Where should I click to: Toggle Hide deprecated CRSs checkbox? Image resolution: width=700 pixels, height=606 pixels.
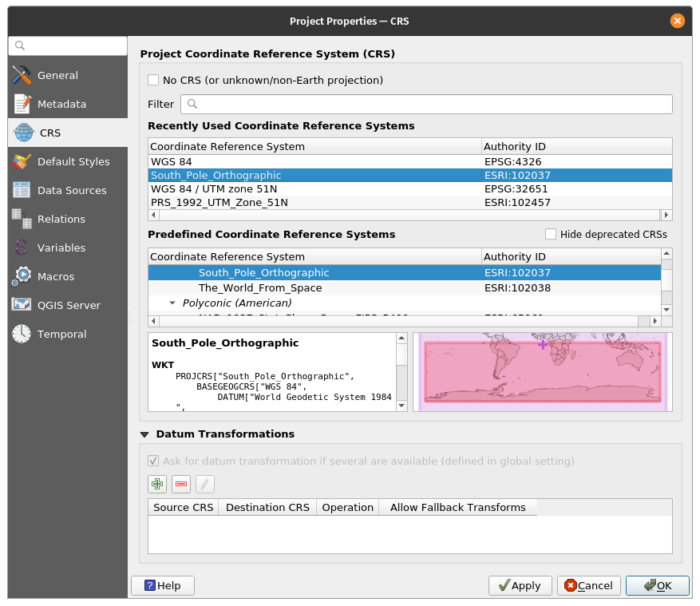551,234
